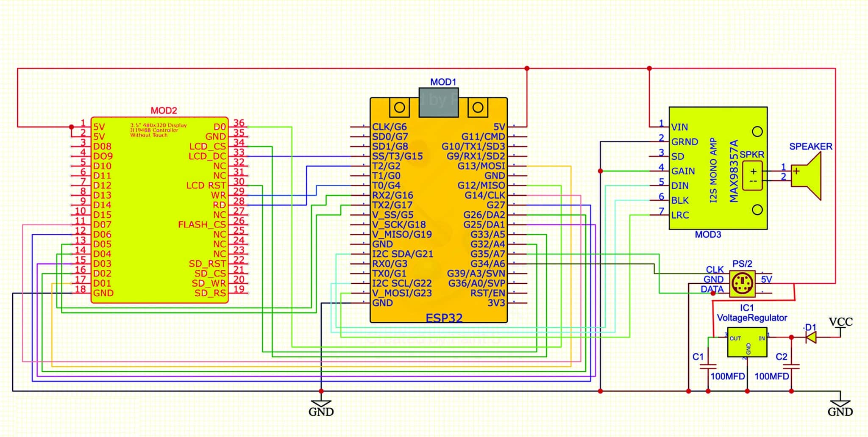
Task: Select the FLASH_CS pin label
Action: click(202, 224)
